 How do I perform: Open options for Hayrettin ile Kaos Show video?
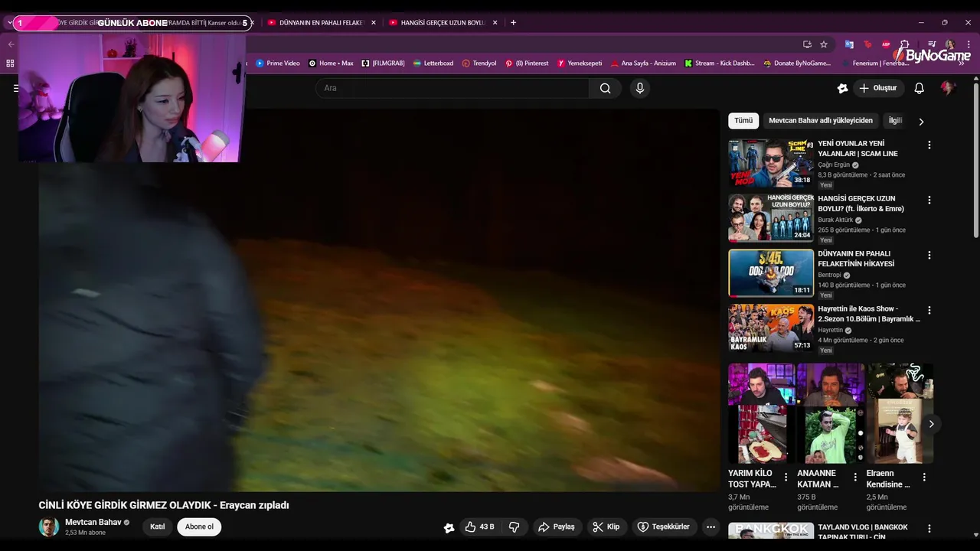coord(929,310)
